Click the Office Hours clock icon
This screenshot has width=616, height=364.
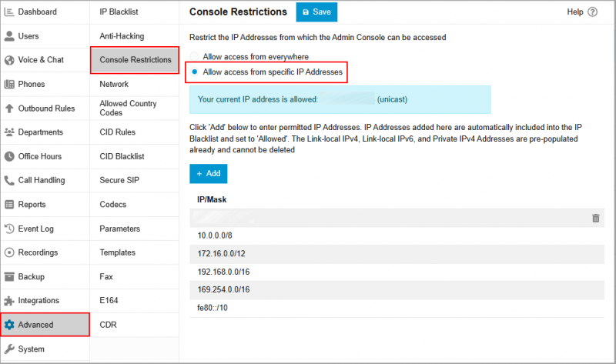(x=9, y=156)
